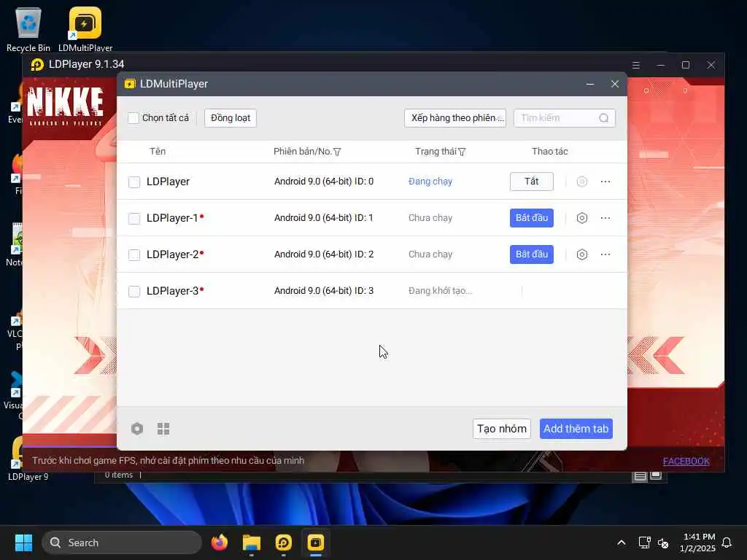Viewport: 747px width, 560px height.
Task: Click the Tên column header
Action: pyautogui.click(x=158, y=152)
